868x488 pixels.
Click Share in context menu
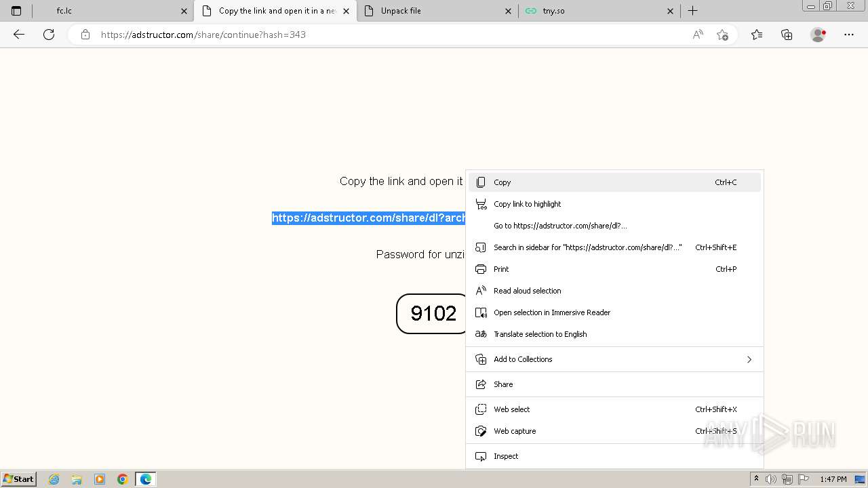tap(614, 384)
